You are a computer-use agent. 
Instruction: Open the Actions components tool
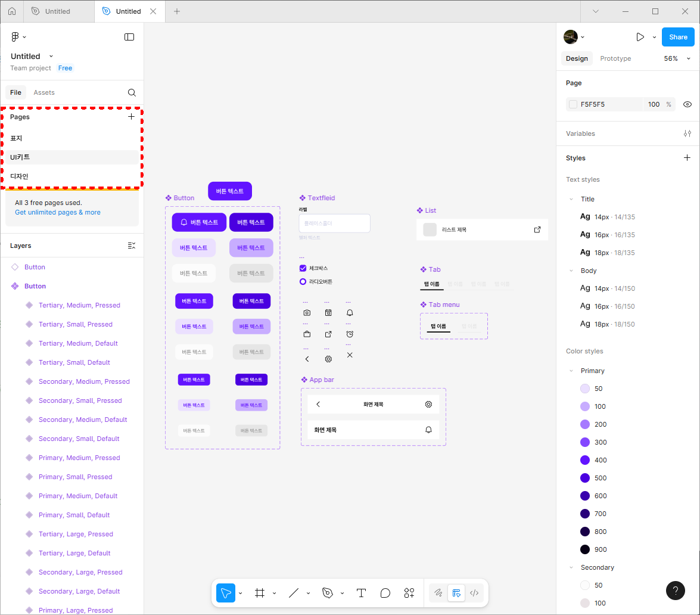click(x=409, y=593)
